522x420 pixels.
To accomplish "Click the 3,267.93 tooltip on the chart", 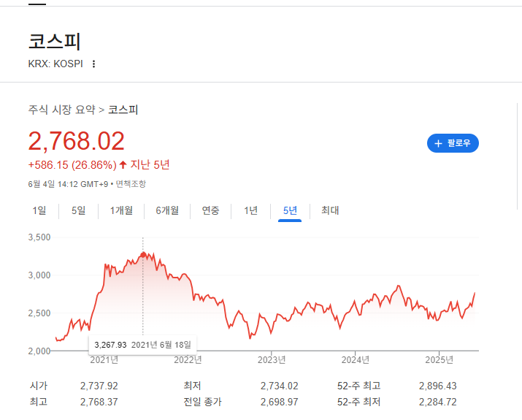I will (143, 345).
